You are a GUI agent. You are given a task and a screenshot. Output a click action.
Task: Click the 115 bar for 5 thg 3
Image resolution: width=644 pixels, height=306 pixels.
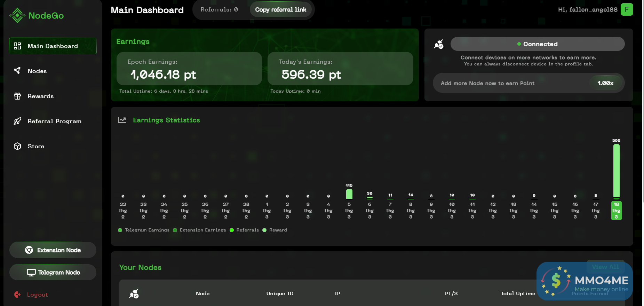pyautogui.click(x=349, y=194)
